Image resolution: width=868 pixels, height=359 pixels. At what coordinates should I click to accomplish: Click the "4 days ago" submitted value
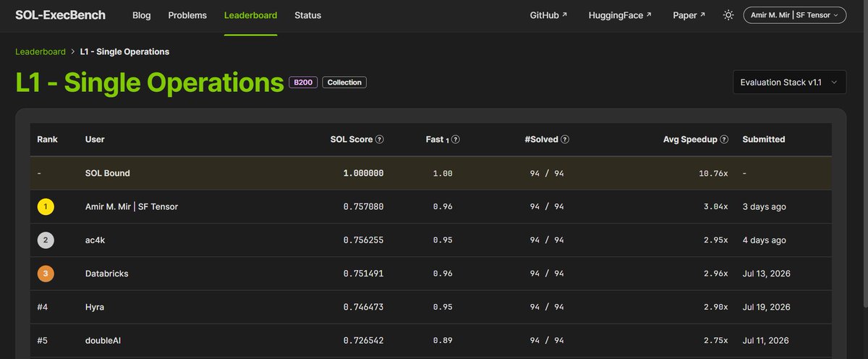pyautogui.click(x=765, y=240)
